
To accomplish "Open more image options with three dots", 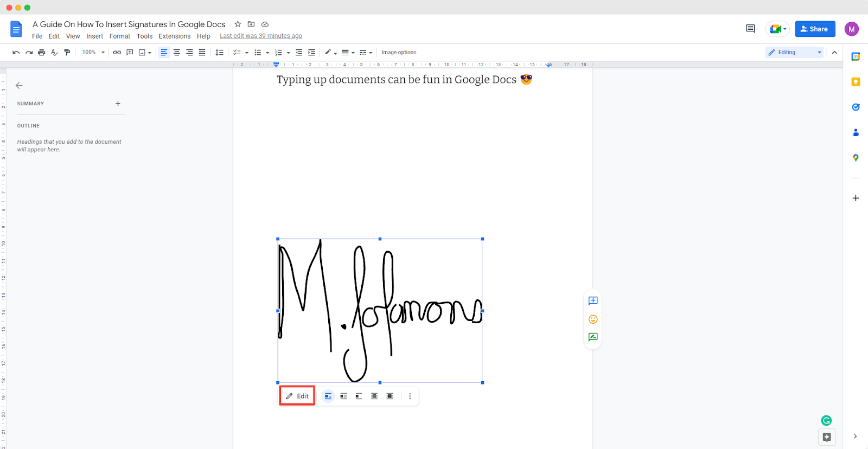I will tap(410, 396).
